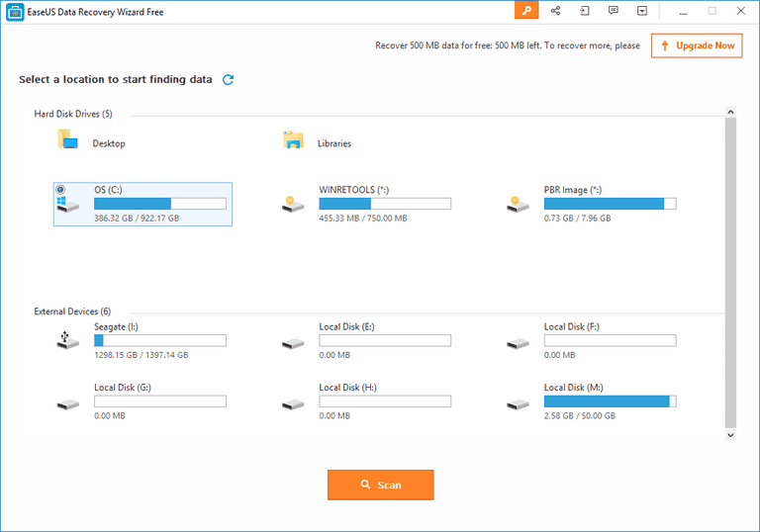The width and height of the screenshot is (760, 532).
Task: Select the Seagate (I:) USB drive icon
Action: click(x=67, y=340)
